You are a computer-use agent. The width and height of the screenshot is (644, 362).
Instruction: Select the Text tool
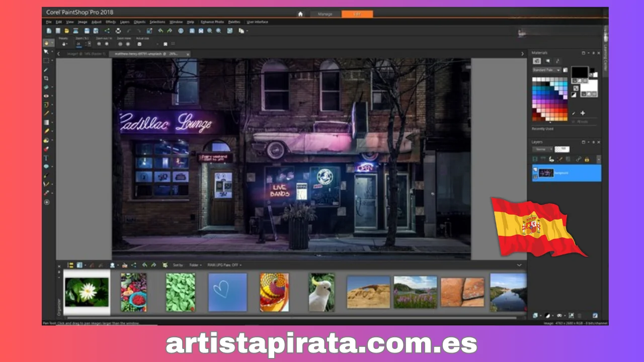46,158
